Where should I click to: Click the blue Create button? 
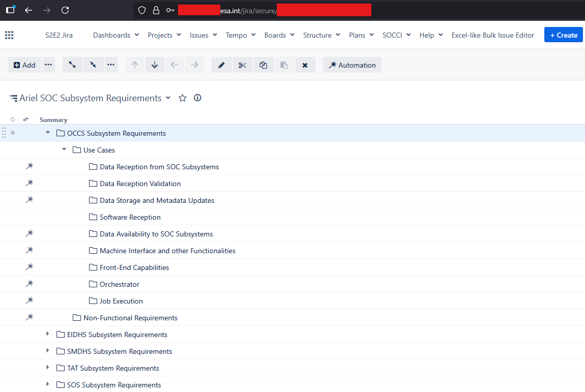563,35
